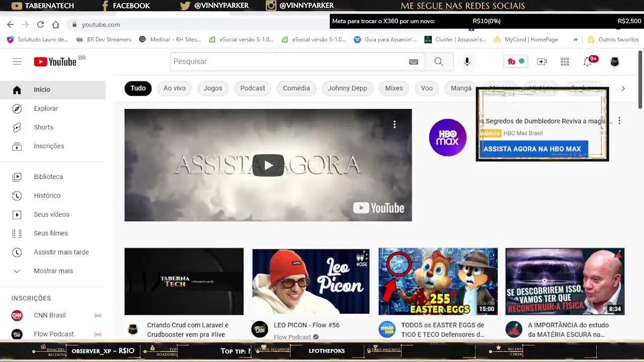The image size is (644, 362).
Task: Open the YouTube apps grid
Action: tap(565, 61)
